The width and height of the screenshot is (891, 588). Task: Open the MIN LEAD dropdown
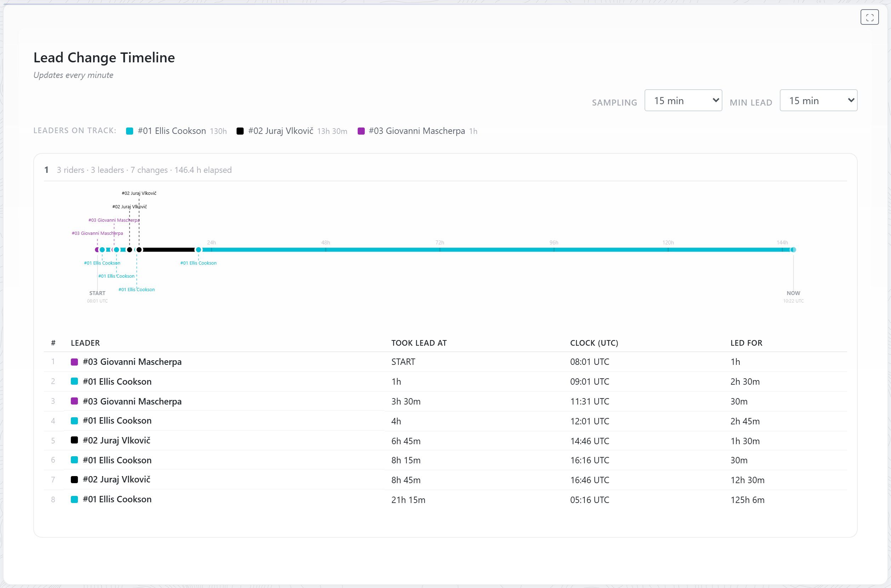click(818, 101)
